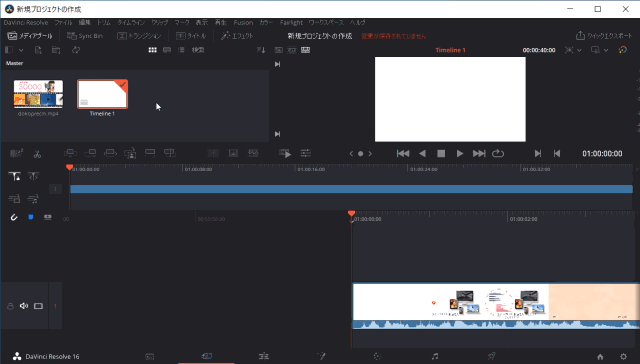This screenshot has height=364, width=640.
Task: Switch media pool to thumbnail view
Action: [x=153, y=50]
